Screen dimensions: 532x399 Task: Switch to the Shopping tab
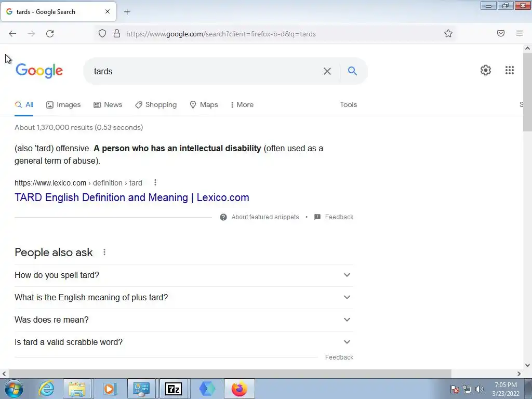coord(156,104)
